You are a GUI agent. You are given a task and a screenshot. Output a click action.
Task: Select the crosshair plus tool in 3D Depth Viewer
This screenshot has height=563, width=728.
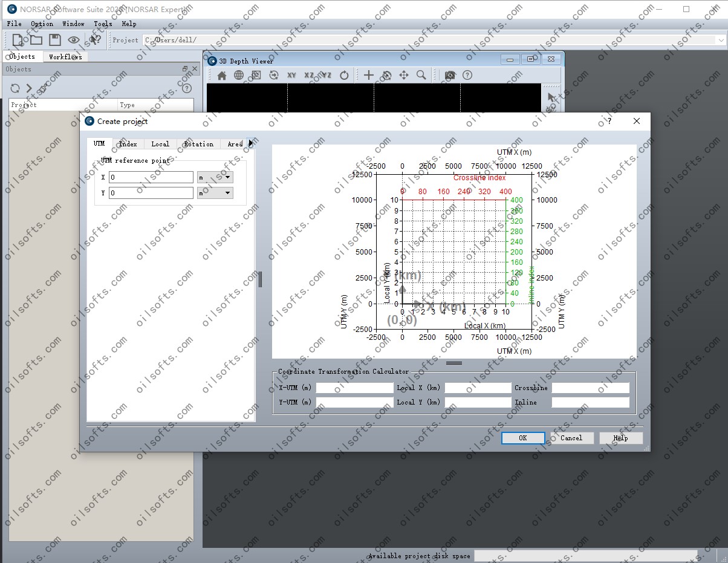(368, 75)
